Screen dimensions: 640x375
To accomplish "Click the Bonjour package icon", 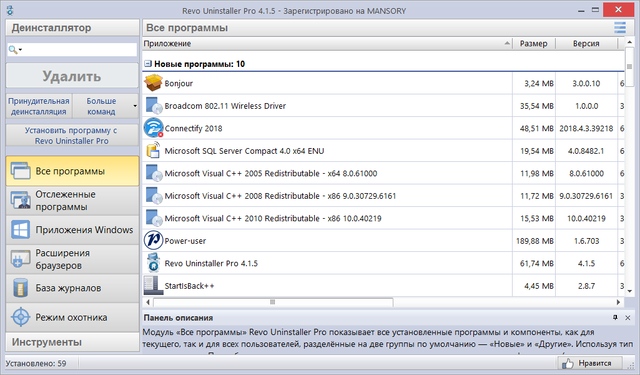I will (x=153, y=83).
